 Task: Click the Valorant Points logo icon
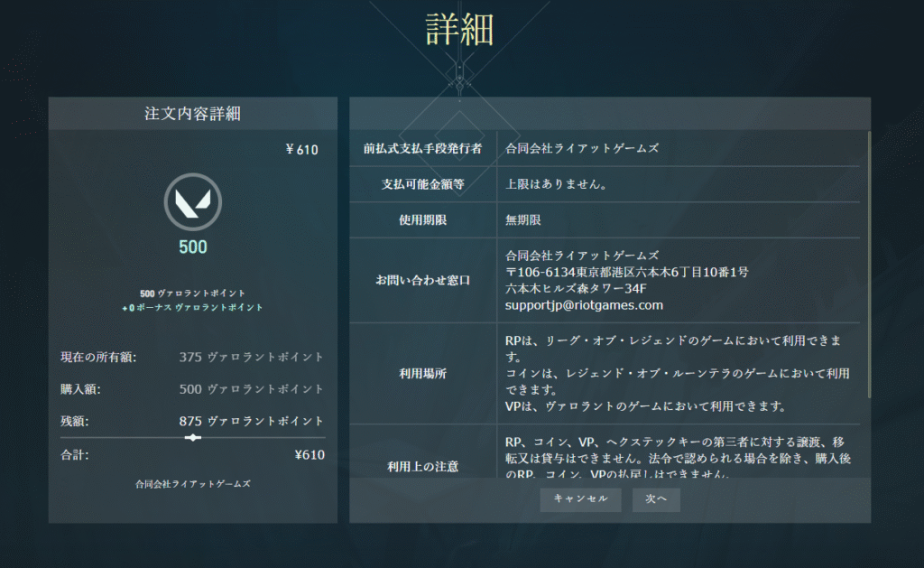(x=193, y=201)
